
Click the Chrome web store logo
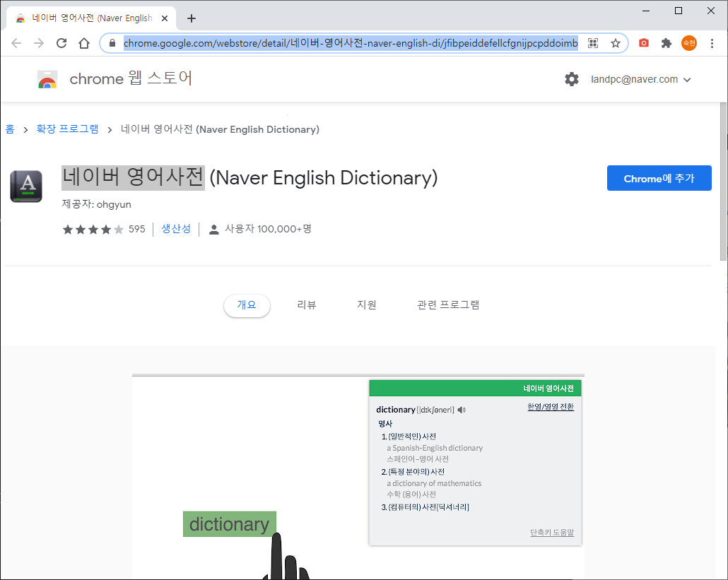[47, 79]
